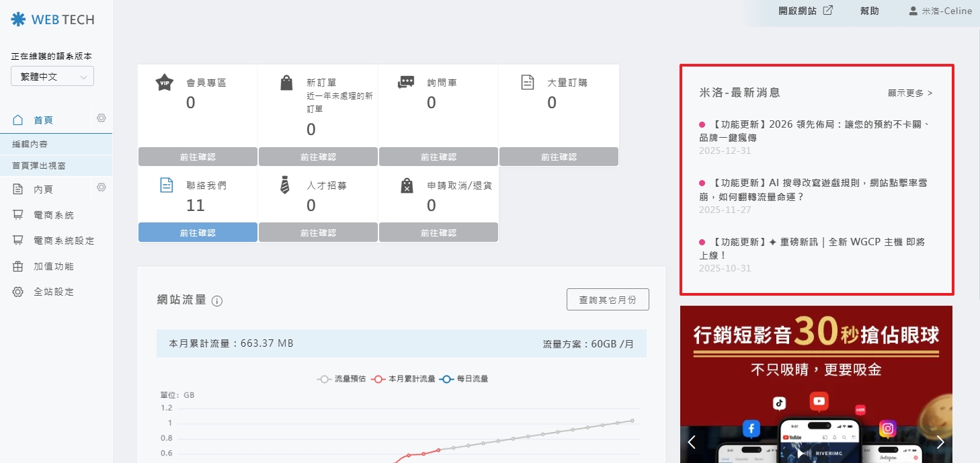This screenshot has width=980, height=463.
Task: Click the right arrow on the promo carousel
Action: (940, 442)
